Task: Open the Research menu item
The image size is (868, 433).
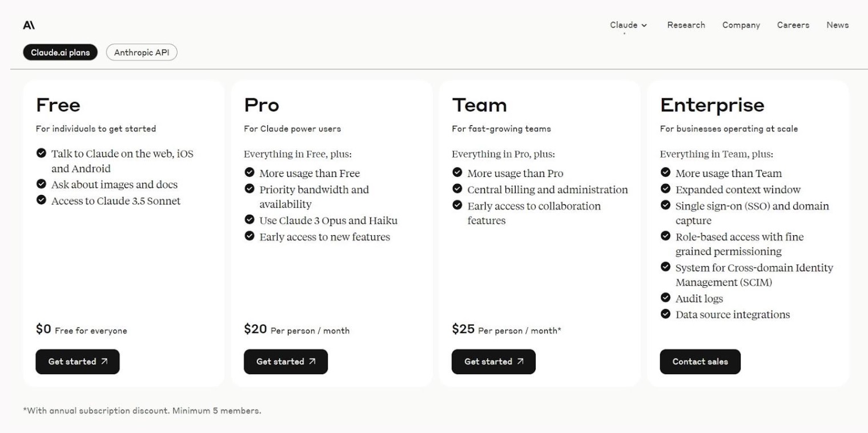Action: tap(686, 25)
